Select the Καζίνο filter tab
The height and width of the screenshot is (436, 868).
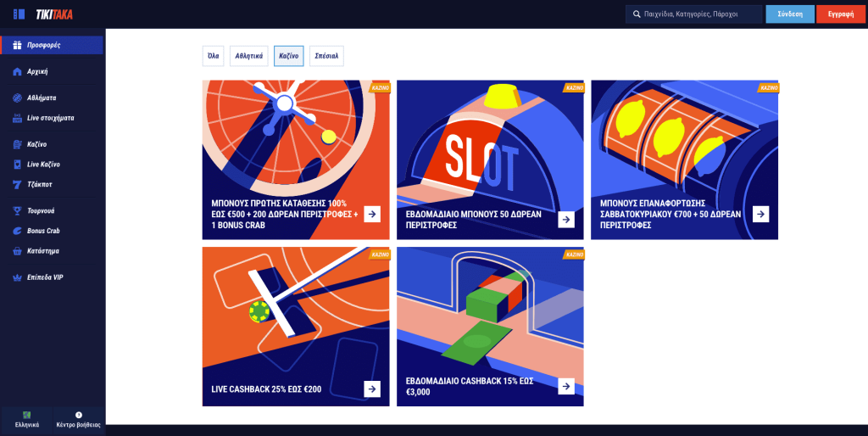point(289,56)
